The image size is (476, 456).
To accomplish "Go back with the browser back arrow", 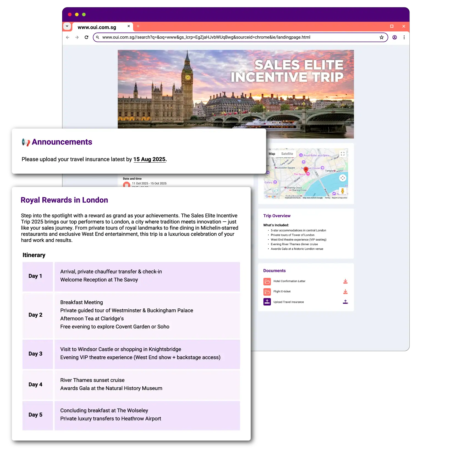I will [x=68, y=37].
